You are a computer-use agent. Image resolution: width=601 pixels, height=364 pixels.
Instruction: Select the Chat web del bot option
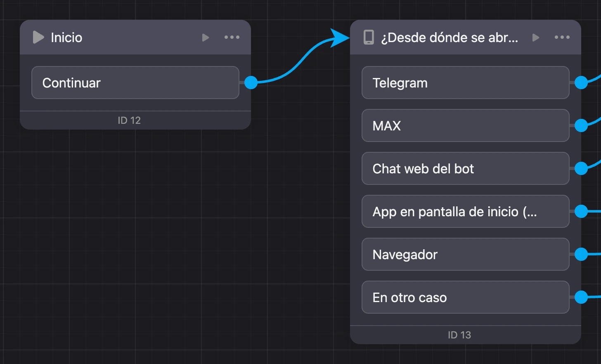pos(466,168)
